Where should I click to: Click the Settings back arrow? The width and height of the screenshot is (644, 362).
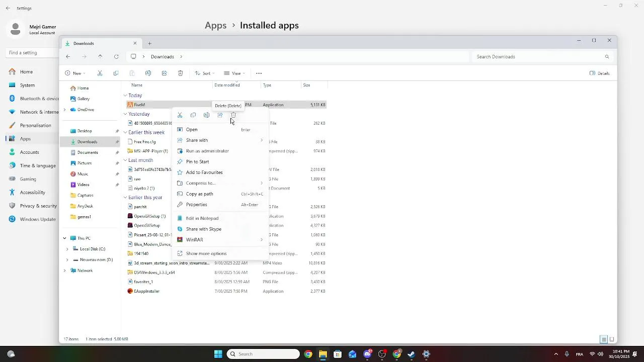click(x=8, y=8)
